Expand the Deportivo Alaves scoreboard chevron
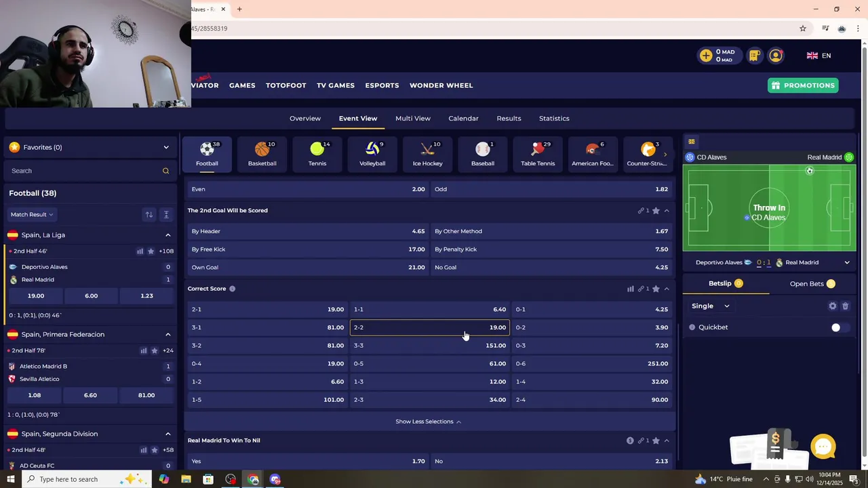This screenshot has width=868, height=488. tap(847, 263)
